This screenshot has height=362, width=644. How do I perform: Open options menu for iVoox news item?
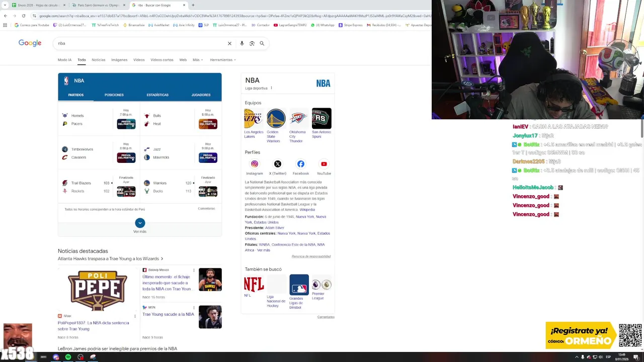135,316
